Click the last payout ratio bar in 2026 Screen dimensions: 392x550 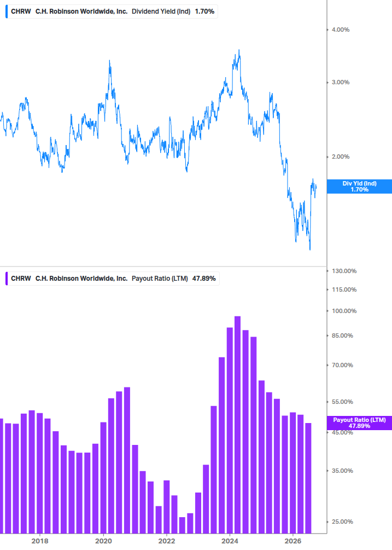click(x=308, y=478)
